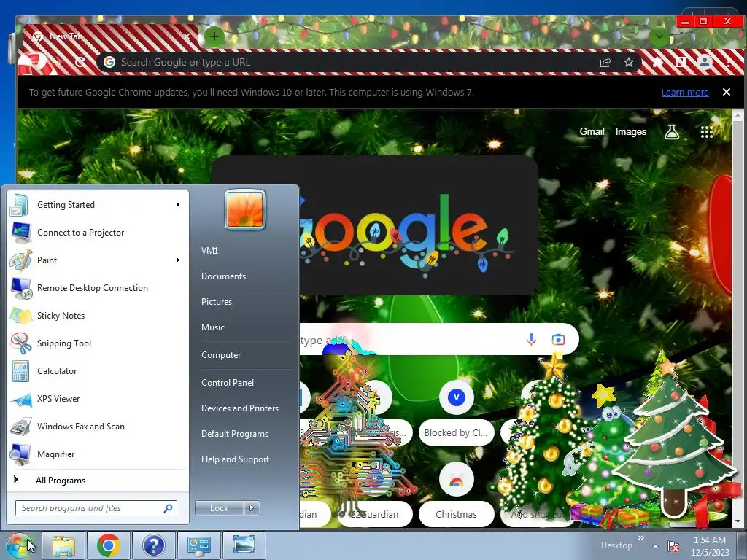Click Chrome's tab search dropdown button
Image resolution: width=747 pixels, height=560 pixels.
pyautogui.click(x=659, y=36)
